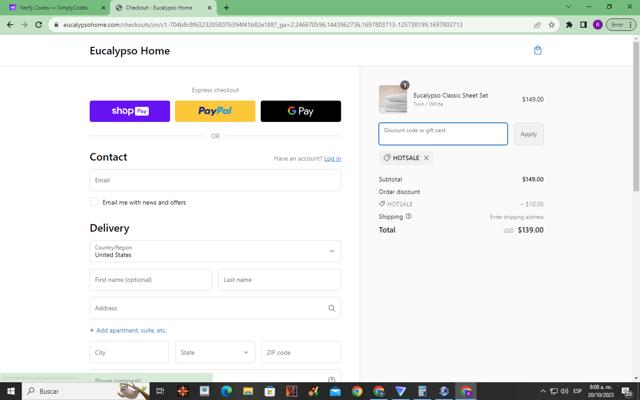Open a new browser tab
Viewport: 640px width, 400px height.
(x=227, y=8)
